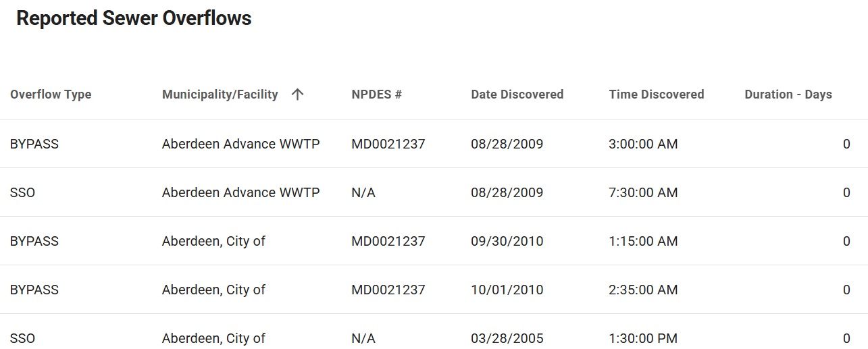Viewport: 868px width, 349px height.
Task: Click the 10/01/2010 date cell
Action: coord(507,290)
